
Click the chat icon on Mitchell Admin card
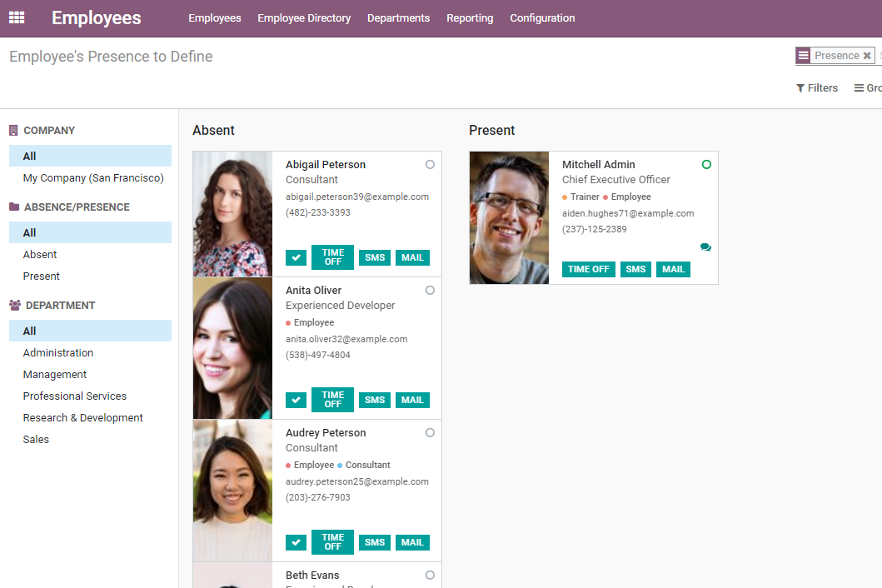[x=705, y=247]
